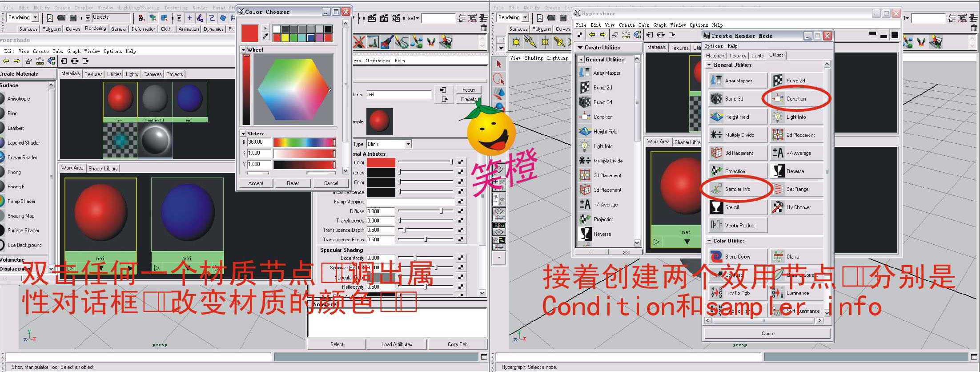This screenshot has height=372, width=980.
Task: Select the blue wai material swatch
Action: click(189, 99)
